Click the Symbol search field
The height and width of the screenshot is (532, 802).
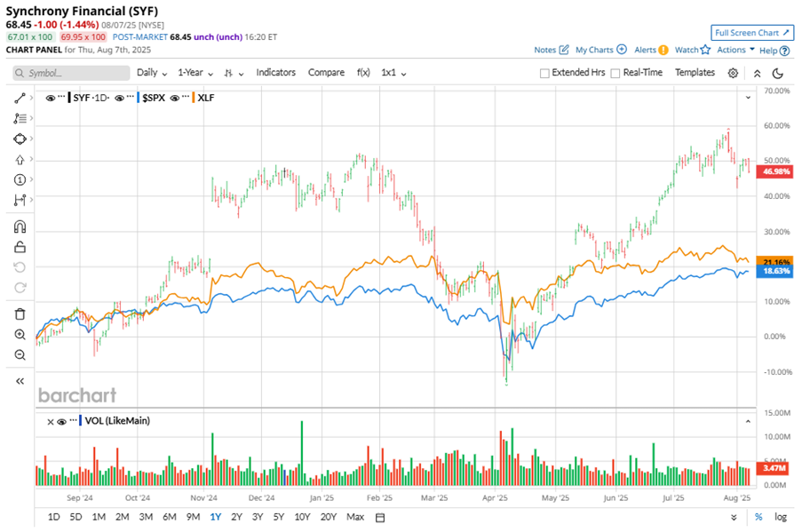71,73
